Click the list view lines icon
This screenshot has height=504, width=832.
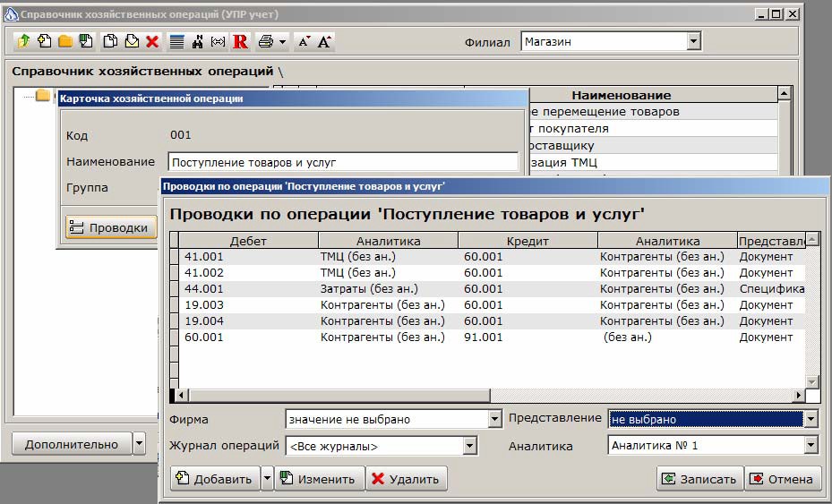(x=176, y=41)
